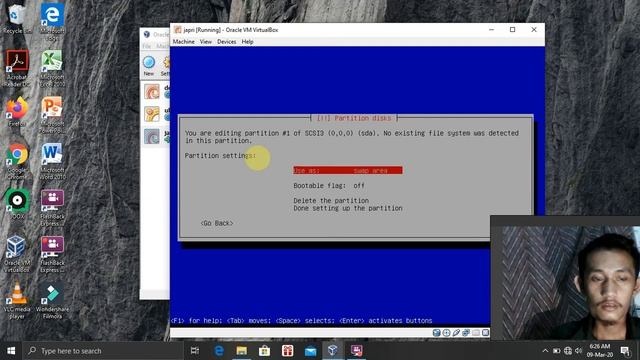640x360 pixels.
Task: Click the hard disk activity indicator in VM status bar
Action: point(436,333)
